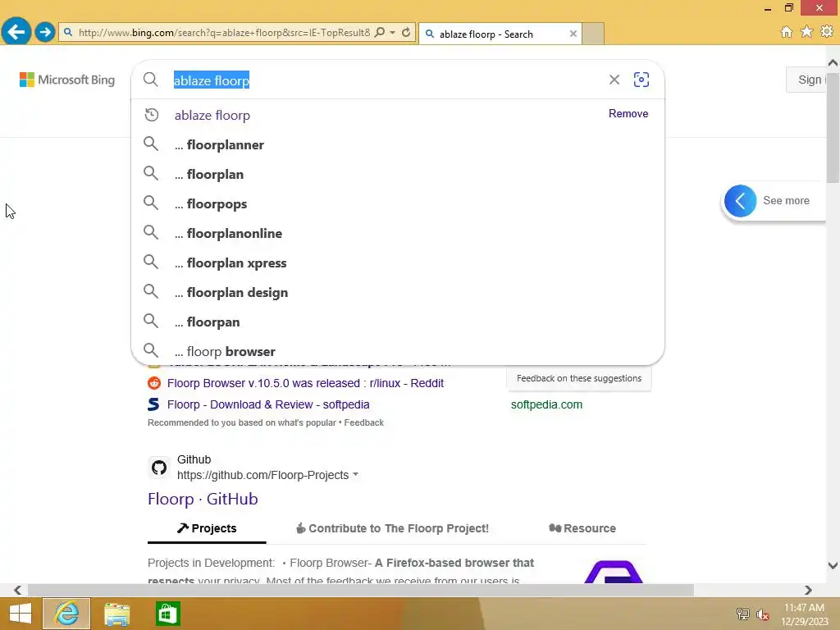Click the vertical scrollbar down arrow
The image size is (840, 630).
click(x=833, y=565)
